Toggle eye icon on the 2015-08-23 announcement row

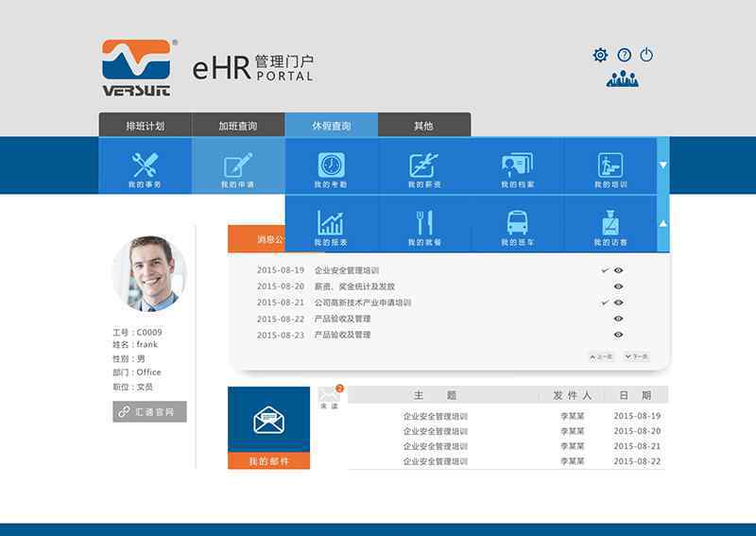point(619,335)
